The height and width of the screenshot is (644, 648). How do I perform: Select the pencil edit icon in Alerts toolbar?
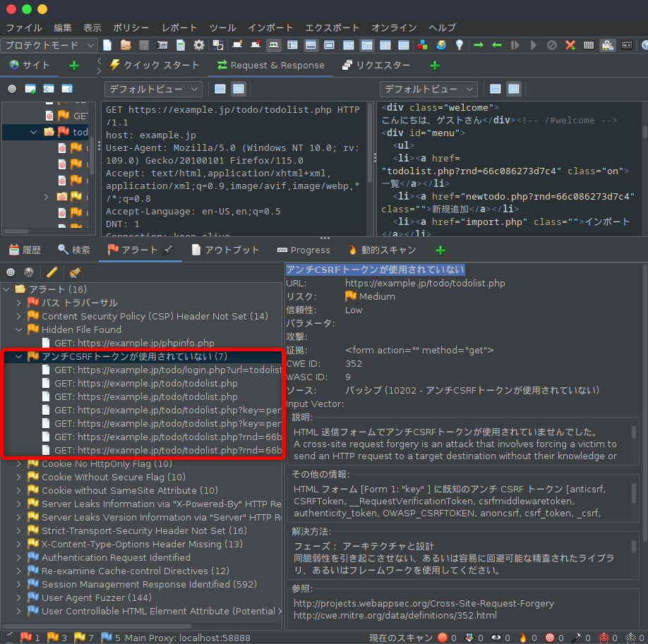click(52, 272)
